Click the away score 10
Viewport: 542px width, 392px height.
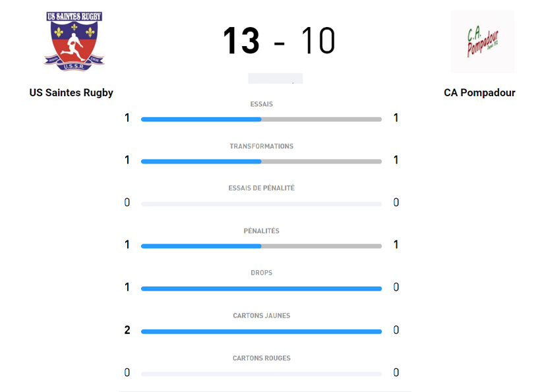[x=318, y=41]
